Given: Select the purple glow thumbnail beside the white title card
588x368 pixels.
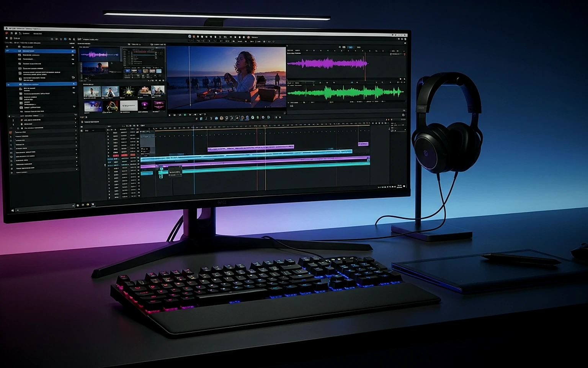Looking at the screenshot, I should (145, 105).
